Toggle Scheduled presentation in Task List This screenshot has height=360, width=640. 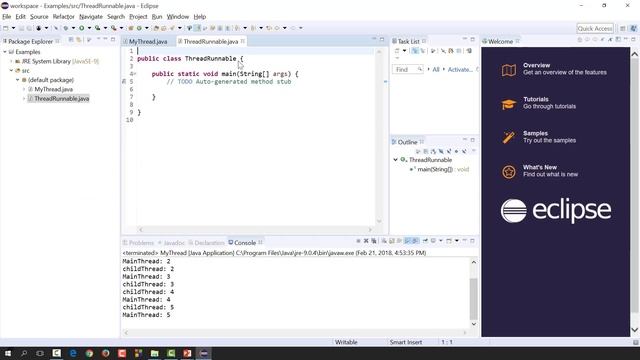click(422, 51)
